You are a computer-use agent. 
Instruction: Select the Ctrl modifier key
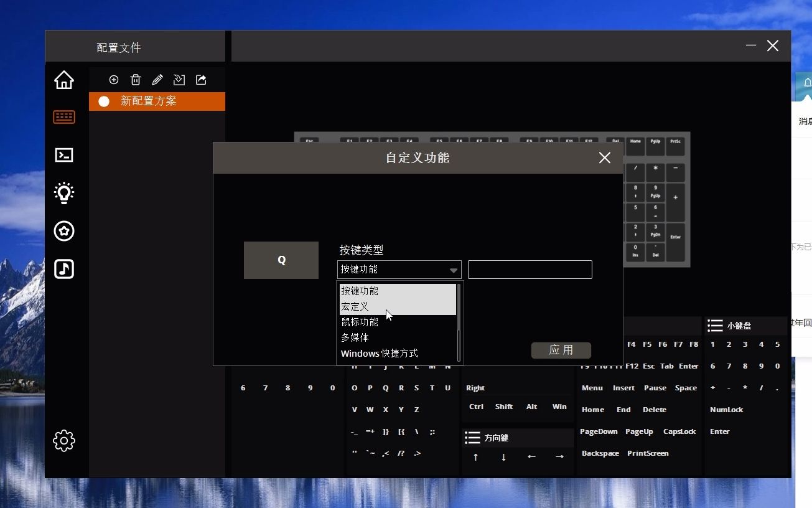(476, 407)
